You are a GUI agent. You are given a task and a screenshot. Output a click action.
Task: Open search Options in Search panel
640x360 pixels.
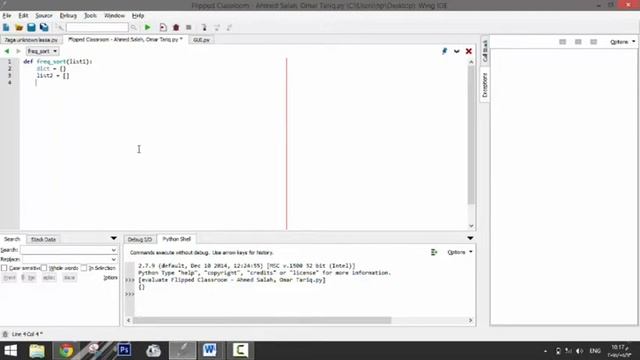110,278
